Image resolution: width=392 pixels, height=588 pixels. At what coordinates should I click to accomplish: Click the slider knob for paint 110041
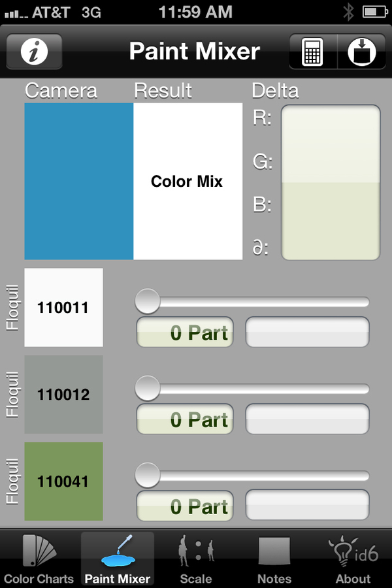pyautogui.click(x=148, y=475)
